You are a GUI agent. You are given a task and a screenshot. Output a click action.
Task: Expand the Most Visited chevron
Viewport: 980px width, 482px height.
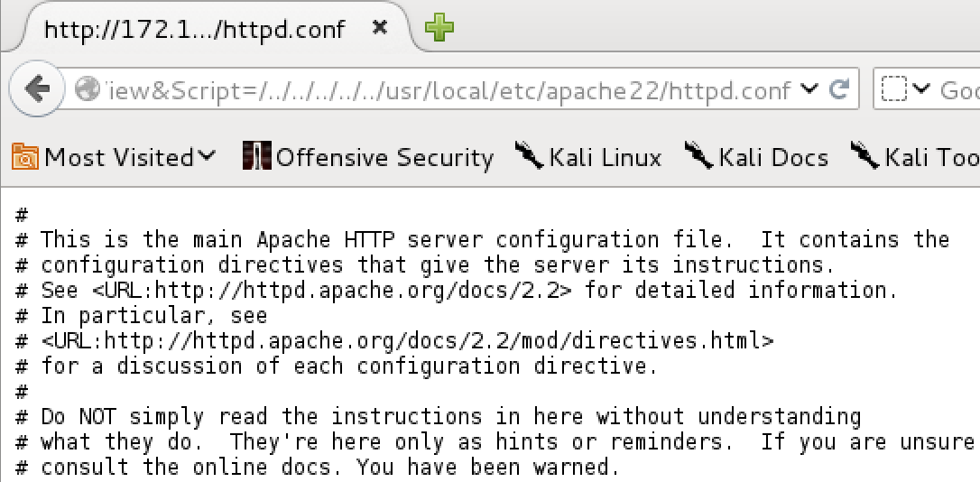(207, 155)
